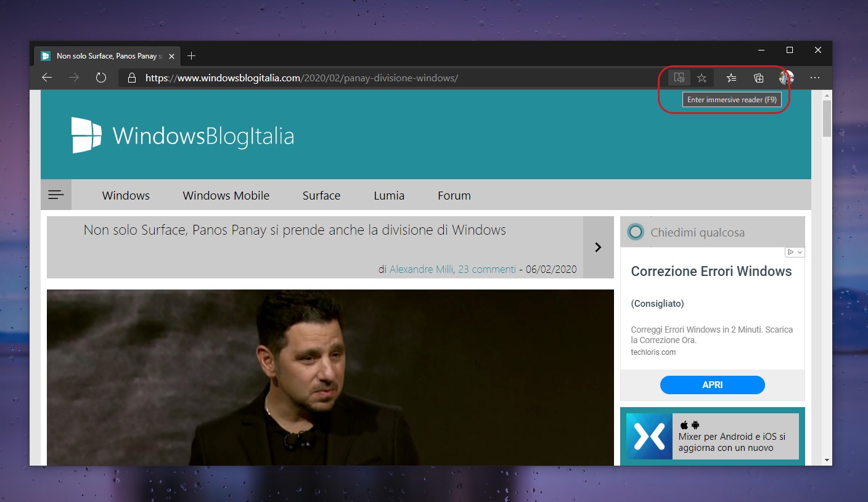Add this page to favorites star
Viewport: 868px width, 502px height.
[x=702, y=78]
